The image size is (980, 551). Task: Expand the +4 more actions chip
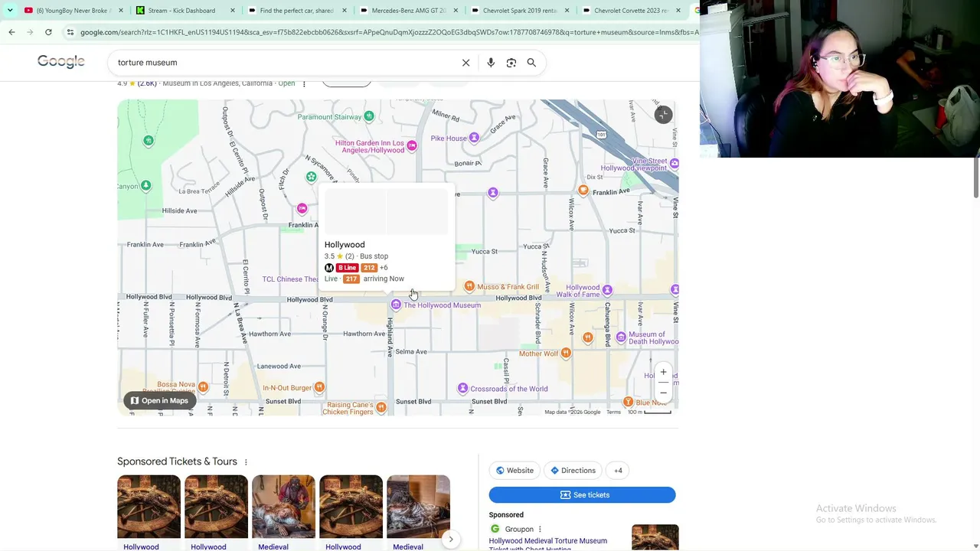click(x=618, y=471)
